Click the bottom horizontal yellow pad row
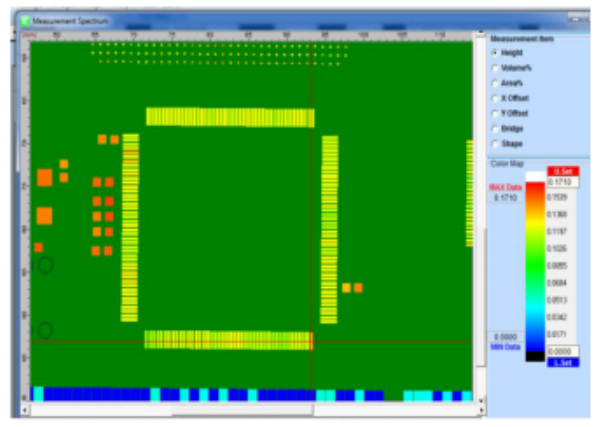The width and height of the screenshot is (608, 427). [x=229, y=340]
